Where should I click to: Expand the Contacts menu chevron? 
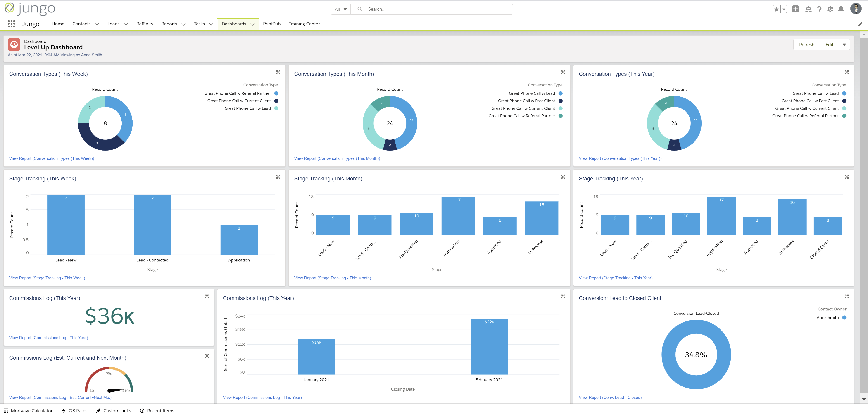point(97,24)
